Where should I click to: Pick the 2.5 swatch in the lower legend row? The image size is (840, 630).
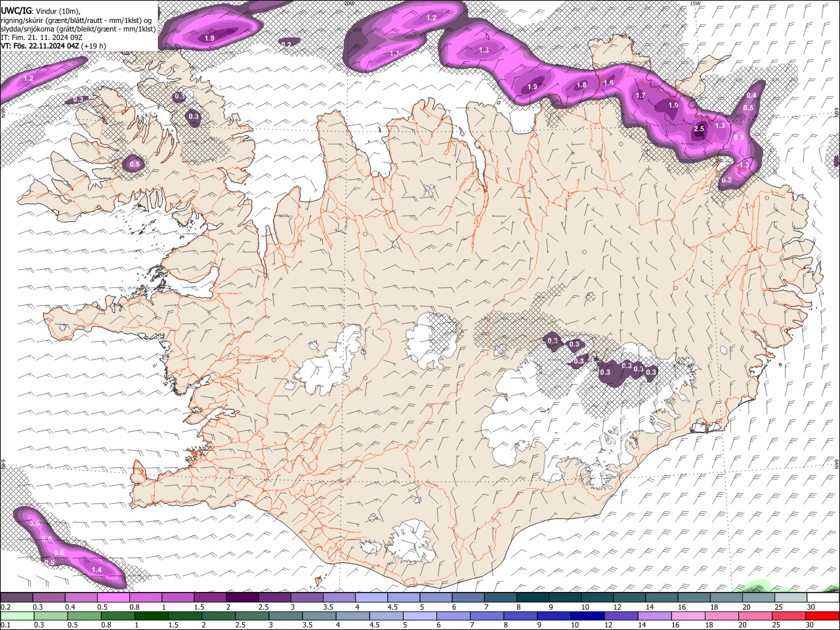click(x=253, y=616)
